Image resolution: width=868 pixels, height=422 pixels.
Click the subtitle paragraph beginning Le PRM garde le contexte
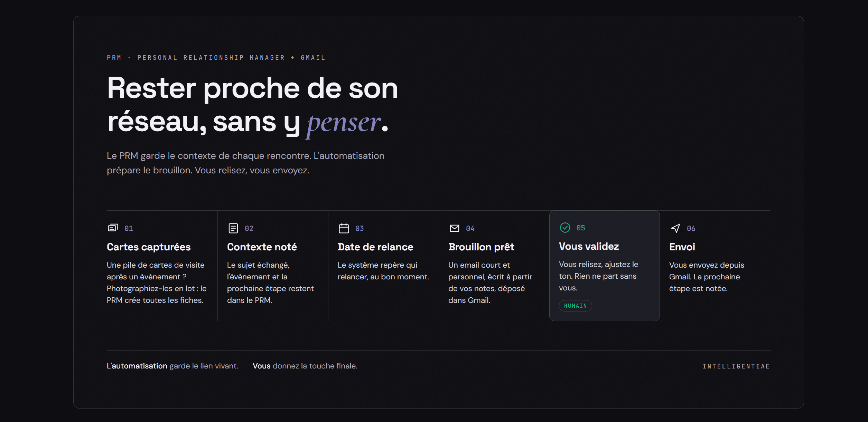pyautogui.click(x=245, y=163)
